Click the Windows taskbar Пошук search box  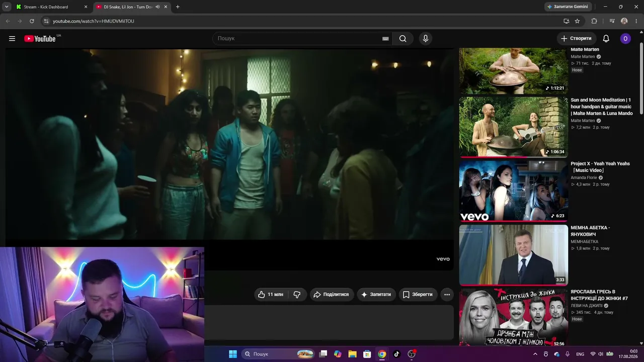[278, 354]
